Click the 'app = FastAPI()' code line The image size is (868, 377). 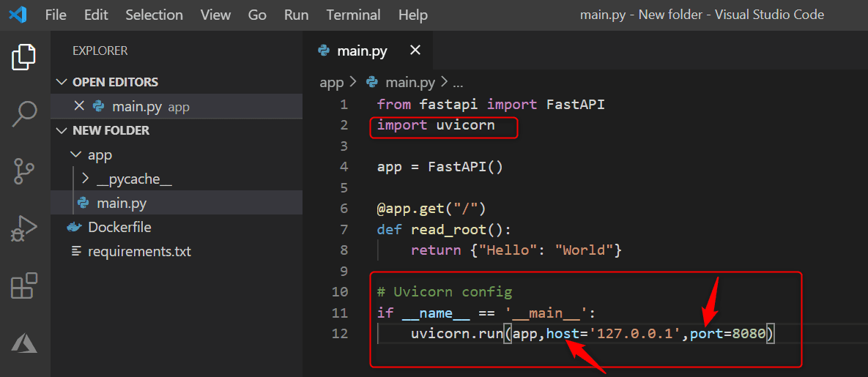click(x=439, y=167)
